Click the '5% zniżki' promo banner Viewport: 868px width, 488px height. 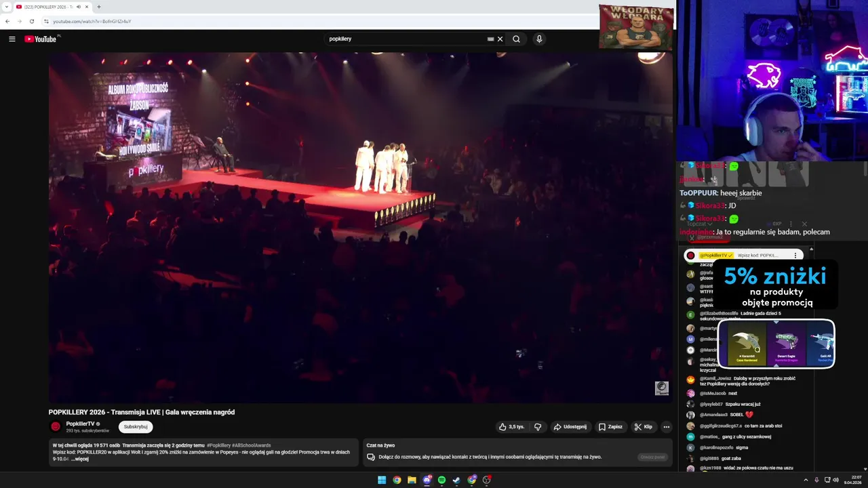tap(776, 286)
